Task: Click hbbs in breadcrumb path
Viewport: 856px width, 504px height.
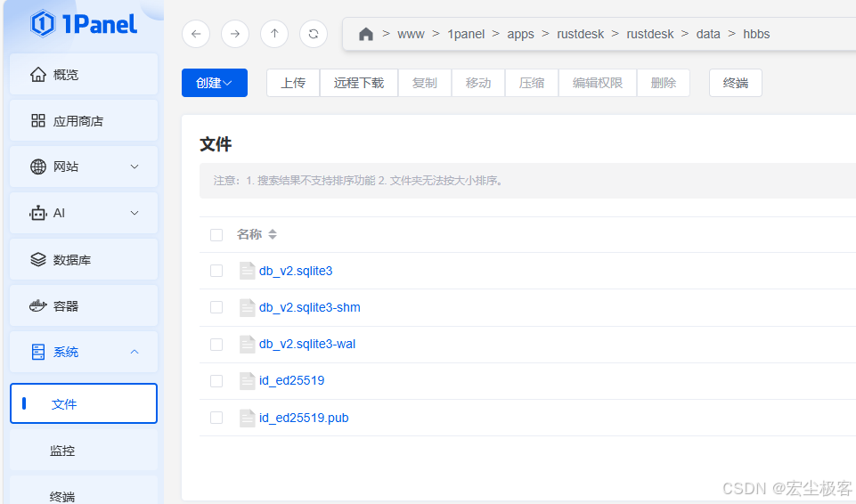Action: 756,34
